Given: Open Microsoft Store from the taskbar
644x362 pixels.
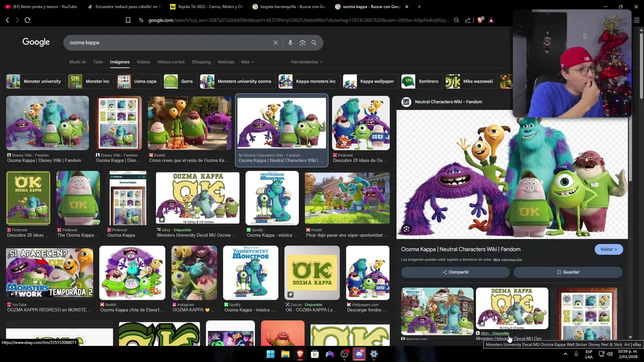Looking at the screenshot, I should tap(315, 354).
